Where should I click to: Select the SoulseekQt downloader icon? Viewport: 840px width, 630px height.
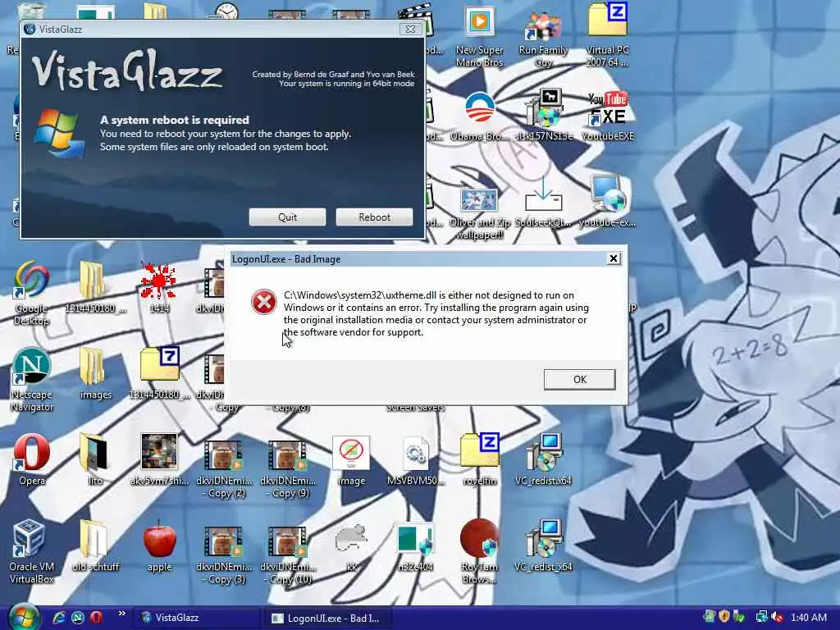[x=543, y=202]
